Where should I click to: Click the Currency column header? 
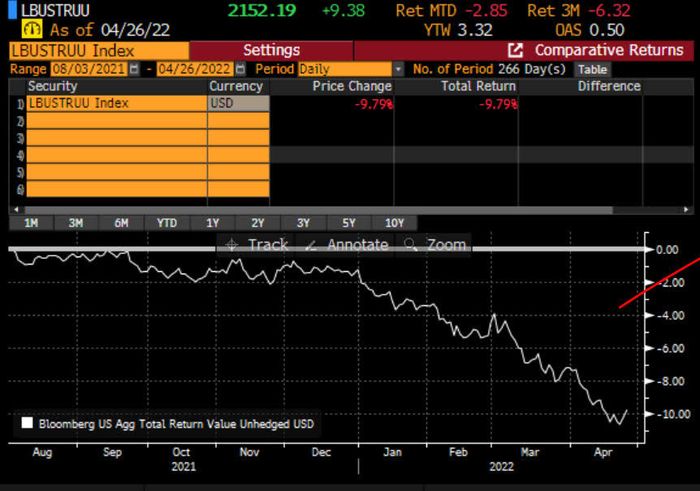(x=236, y=86)
